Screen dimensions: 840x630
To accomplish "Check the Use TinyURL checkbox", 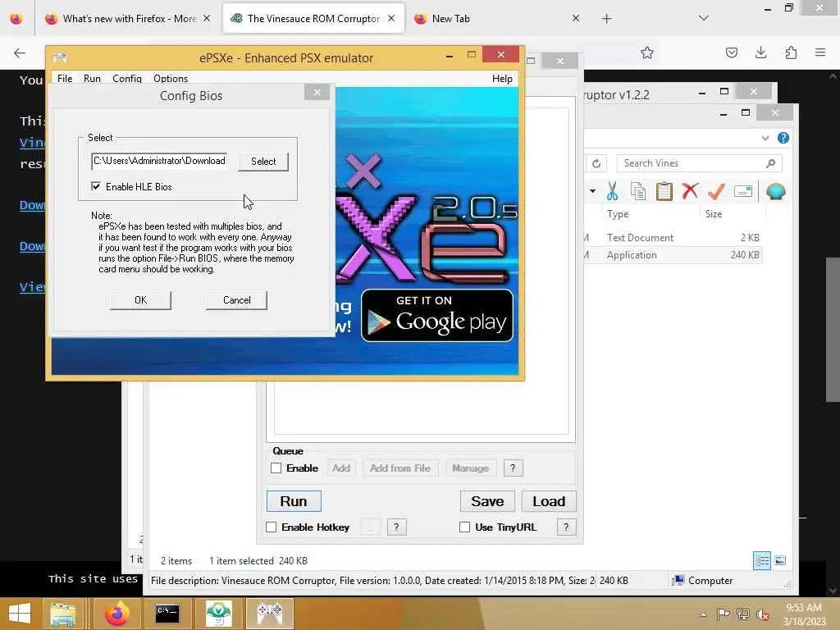I will click(x=464, y=527).
